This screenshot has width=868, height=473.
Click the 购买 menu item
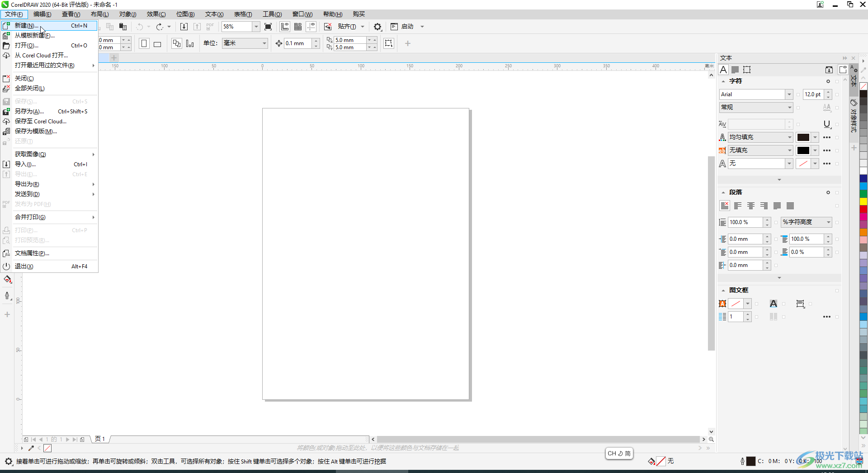(359, 14)
